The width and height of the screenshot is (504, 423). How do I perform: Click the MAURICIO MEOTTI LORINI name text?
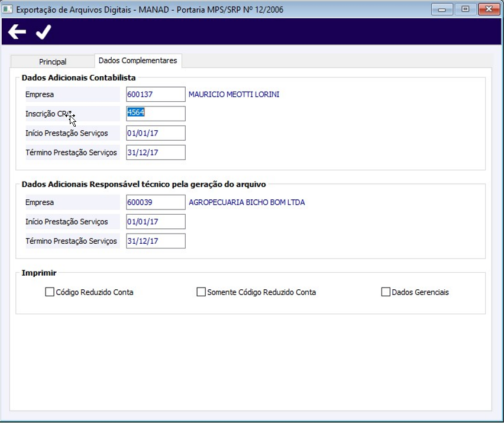click(x=234, y=95)
